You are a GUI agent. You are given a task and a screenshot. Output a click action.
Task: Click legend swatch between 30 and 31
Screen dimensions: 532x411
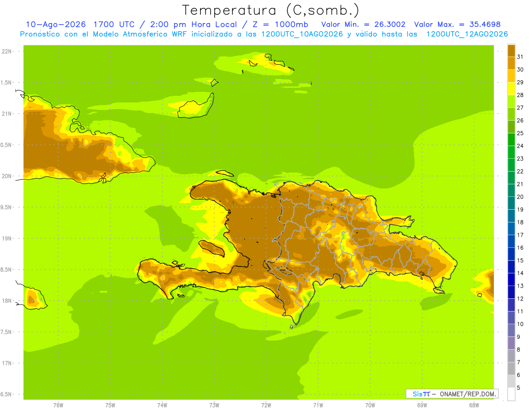(x=511, y=63)
